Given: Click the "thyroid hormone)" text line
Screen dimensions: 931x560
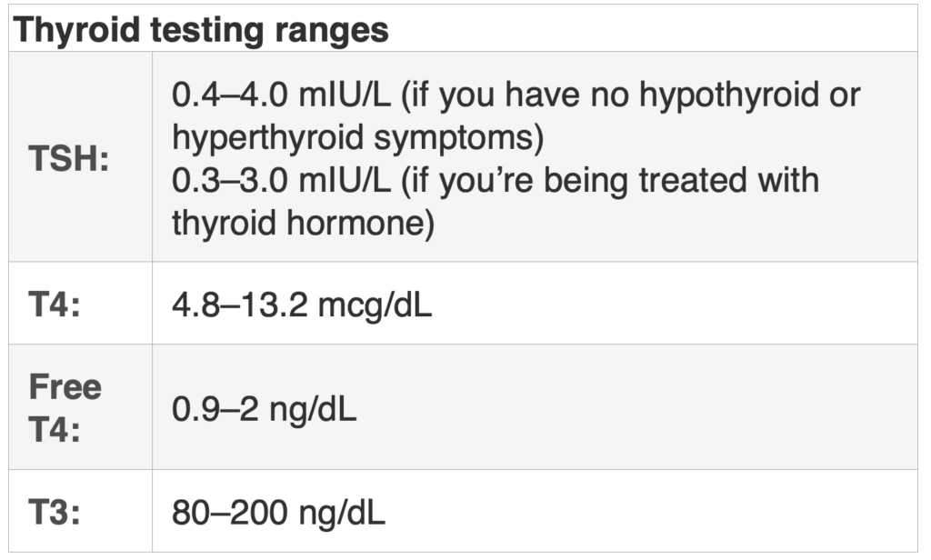Looking at the screenshot, I should coord(303,222).
